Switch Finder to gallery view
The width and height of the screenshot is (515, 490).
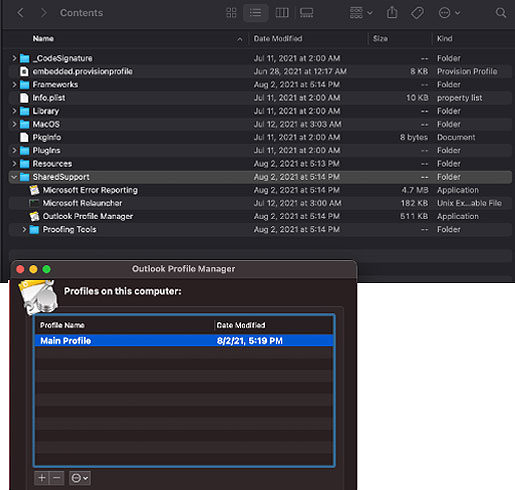pyautogui.click(x=306, y=13)
